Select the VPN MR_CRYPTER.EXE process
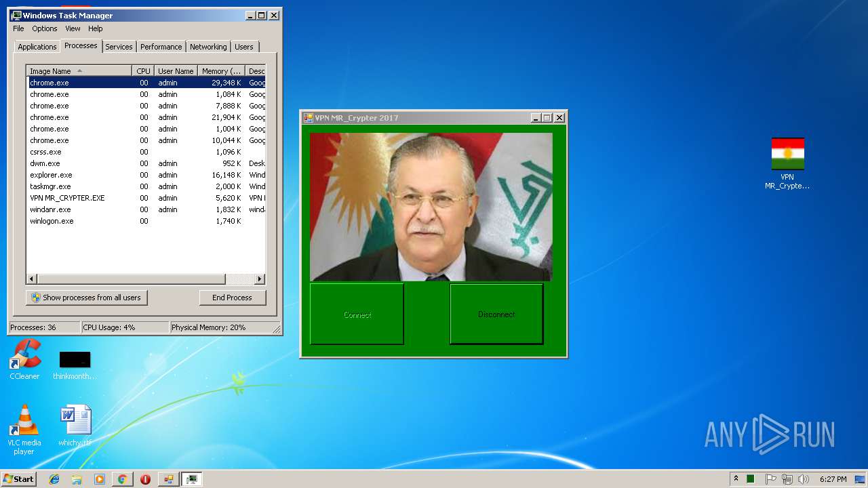 point(146,198)
